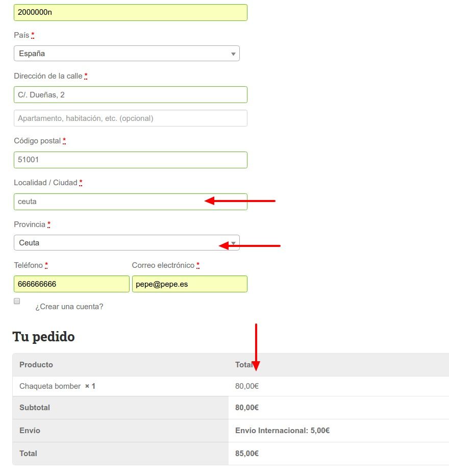Click the field containing 2000000n

coord(131,12)
